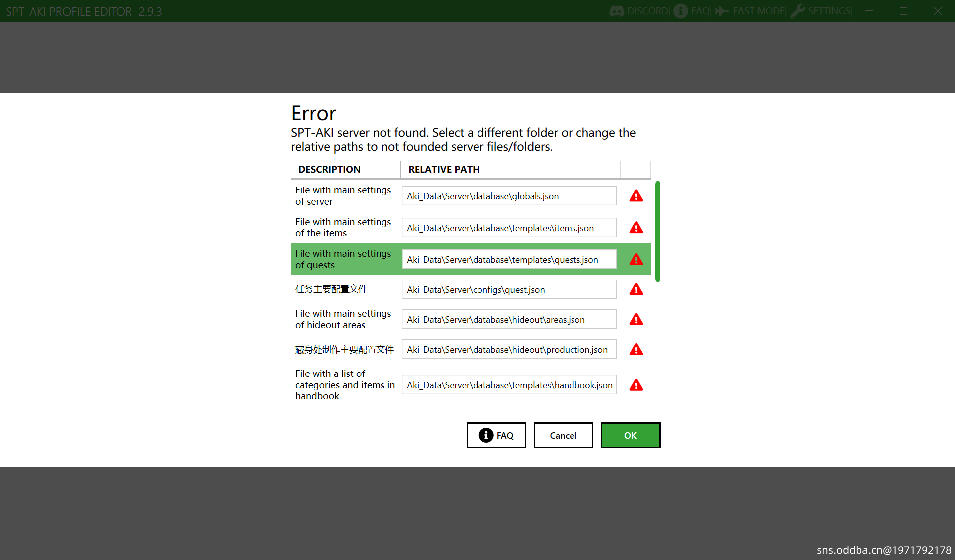Image resolution: width=955 pixels, height=560 pixels.
Task: Click warning icon beside areas.json path
Action: click(x=636, y=319)
